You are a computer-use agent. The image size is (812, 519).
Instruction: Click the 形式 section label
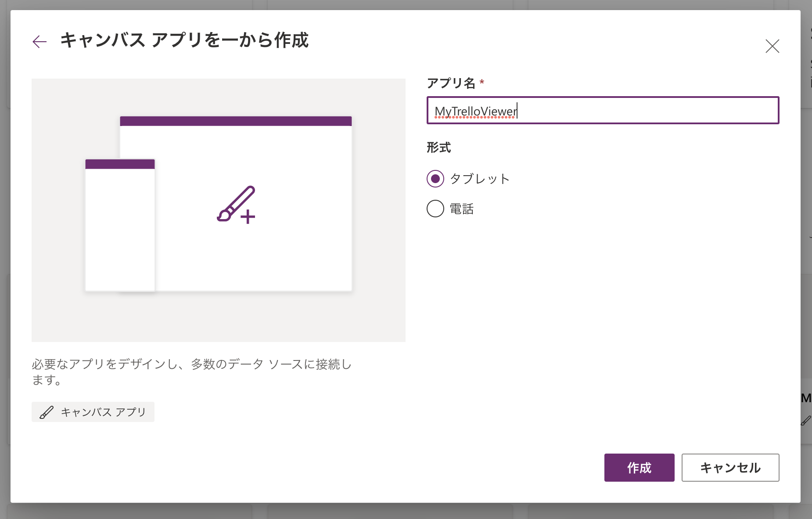438,148
